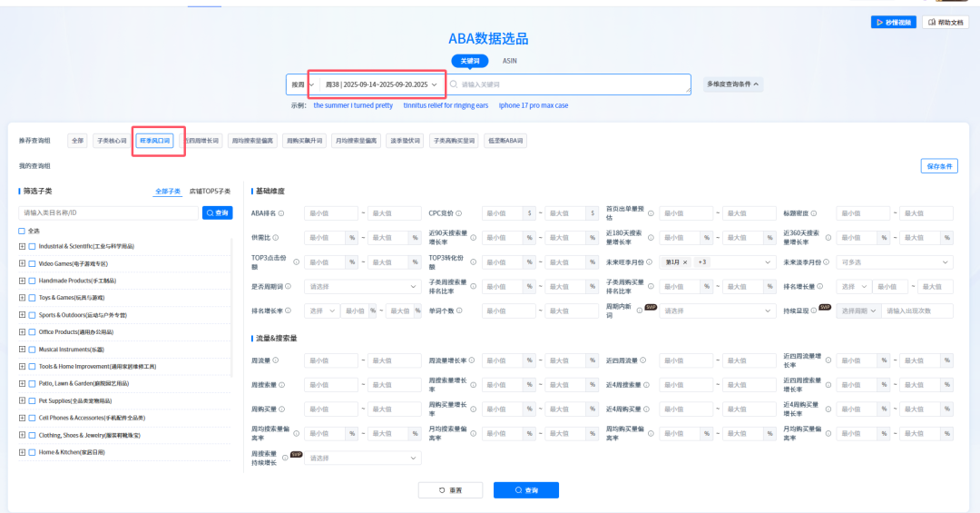Image resolution: width=980 pixels, height=513 pixels.
Task: Click the info icon next to ABA排名
Action: click(281, 213)
